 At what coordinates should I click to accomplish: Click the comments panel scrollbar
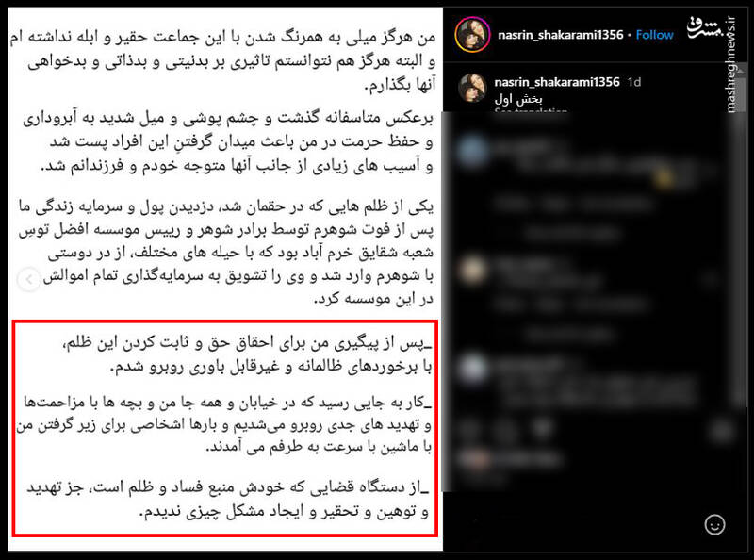click(741, 260)
